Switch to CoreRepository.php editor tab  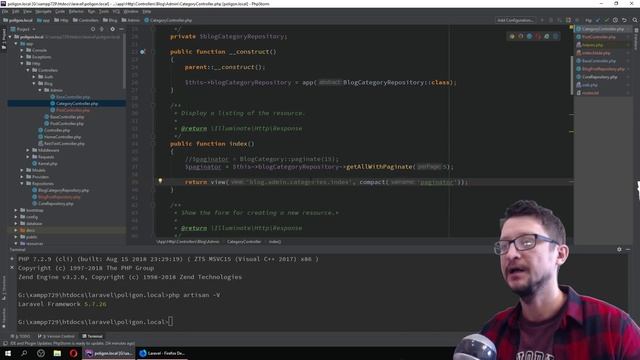602,77
